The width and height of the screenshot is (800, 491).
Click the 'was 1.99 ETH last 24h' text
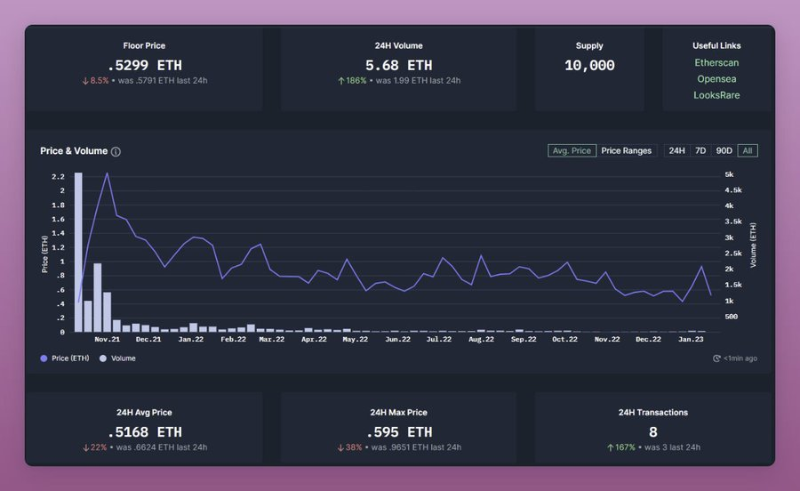click(418, 81)
